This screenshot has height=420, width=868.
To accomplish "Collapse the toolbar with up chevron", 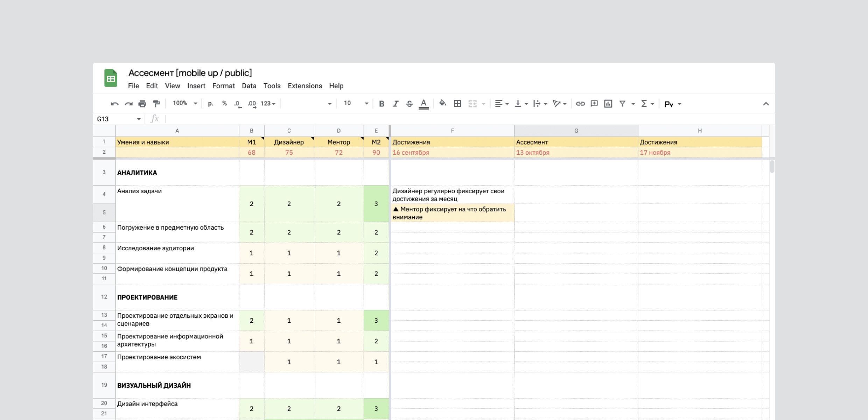I will [x=766, y=104].
